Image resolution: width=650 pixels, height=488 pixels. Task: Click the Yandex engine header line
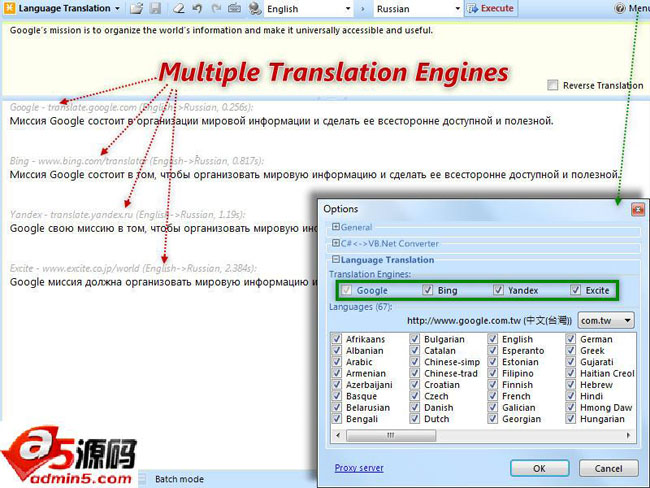[x=127, y=214]
